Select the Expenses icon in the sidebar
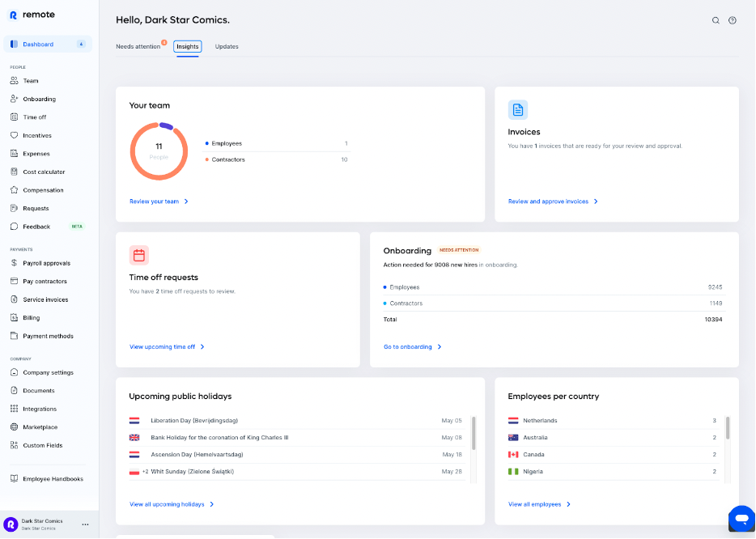The image size is (756, 539). pos(15,153)
